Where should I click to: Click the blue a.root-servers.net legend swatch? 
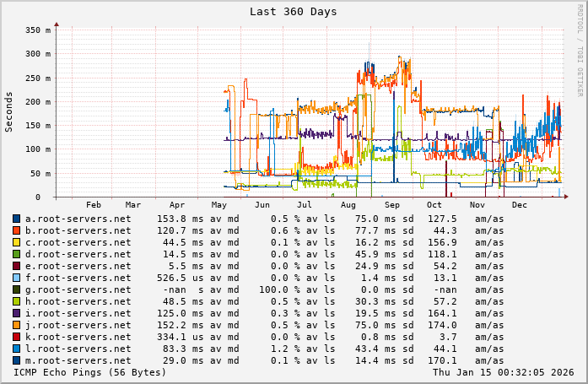pos(17,219)
